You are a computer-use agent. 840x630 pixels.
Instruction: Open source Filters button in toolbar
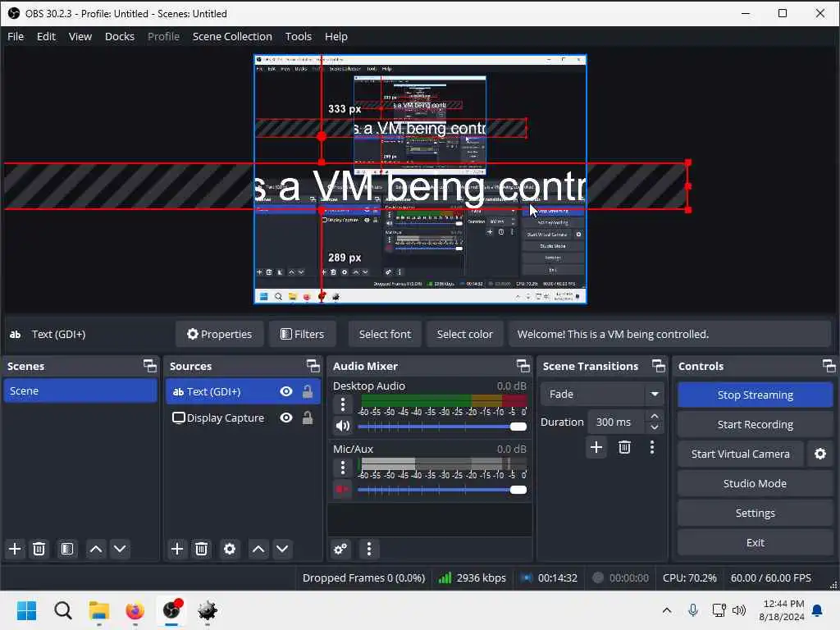pyautogui.click(x=302, y=335)
